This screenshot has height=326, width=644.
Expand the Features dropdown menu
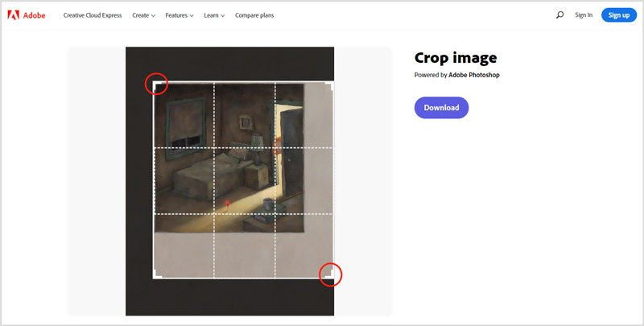pos(180,15)
